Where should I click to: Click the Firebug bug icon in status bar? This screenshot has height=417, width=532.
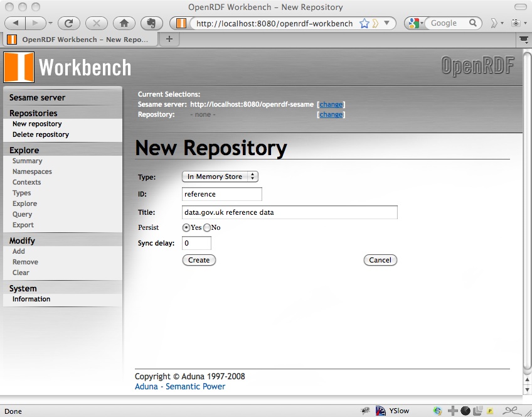[365, 411]
